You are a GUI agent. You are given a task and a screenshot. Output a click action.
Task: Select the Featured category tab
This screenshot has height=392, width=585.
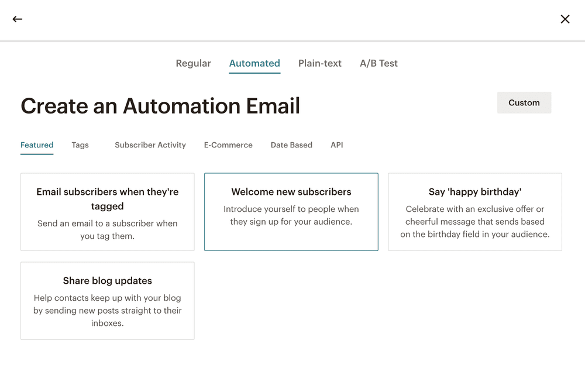(x=36, y=145)
